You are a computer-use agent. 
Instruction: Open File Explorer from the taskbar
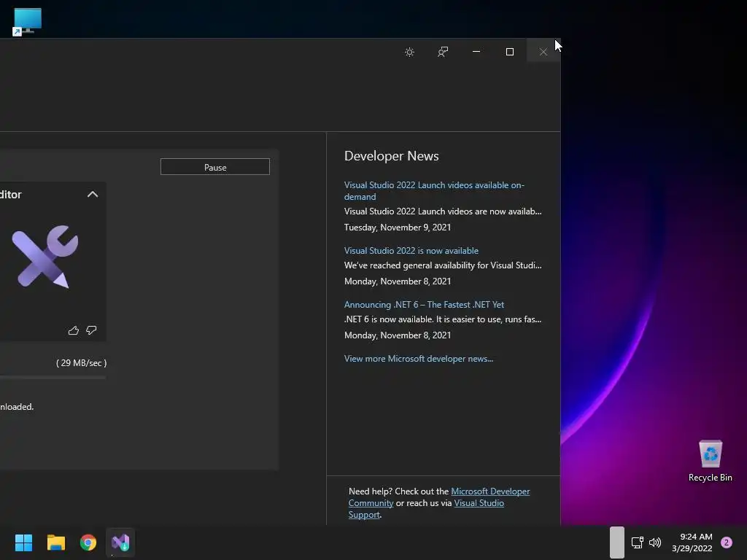pos(55,542)
